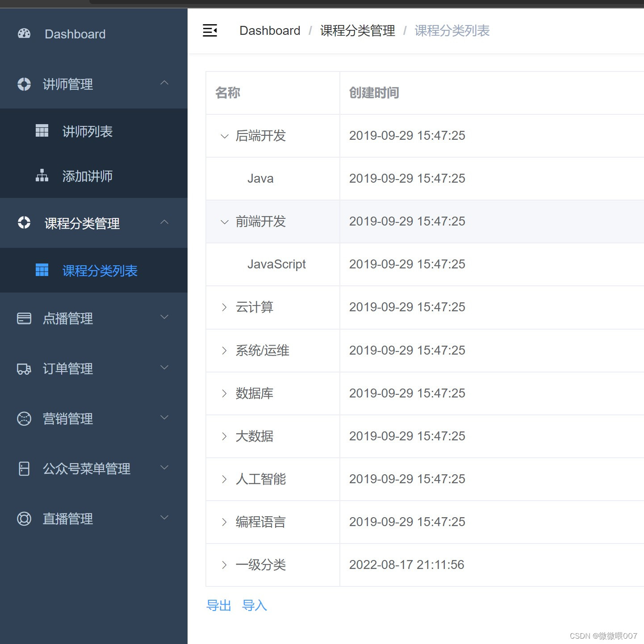
Task: Expand the 订单管理 menu chevron
Action: 164,368
